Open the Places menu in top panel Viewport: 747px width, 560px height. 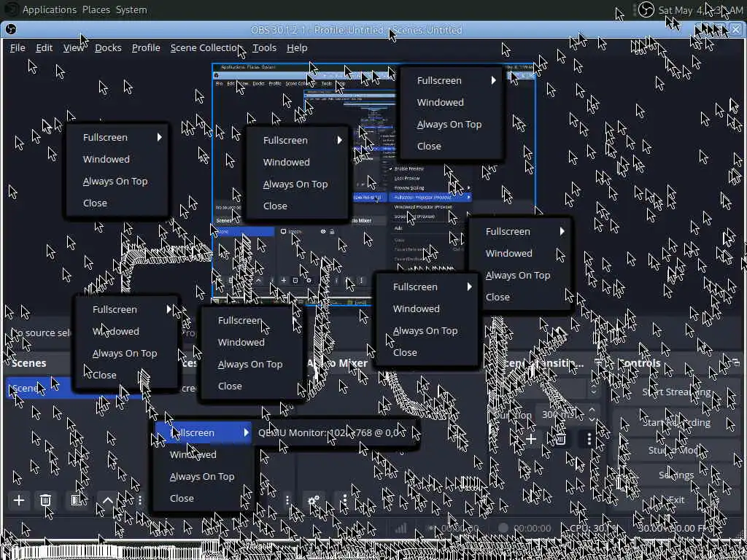(96, 9)
